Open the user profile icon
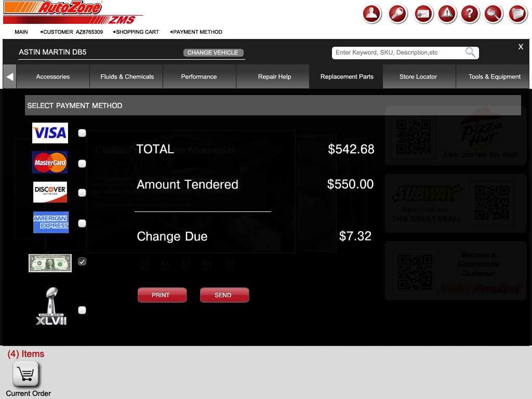The height and width of the screenshot is (399, 532). 372,14
